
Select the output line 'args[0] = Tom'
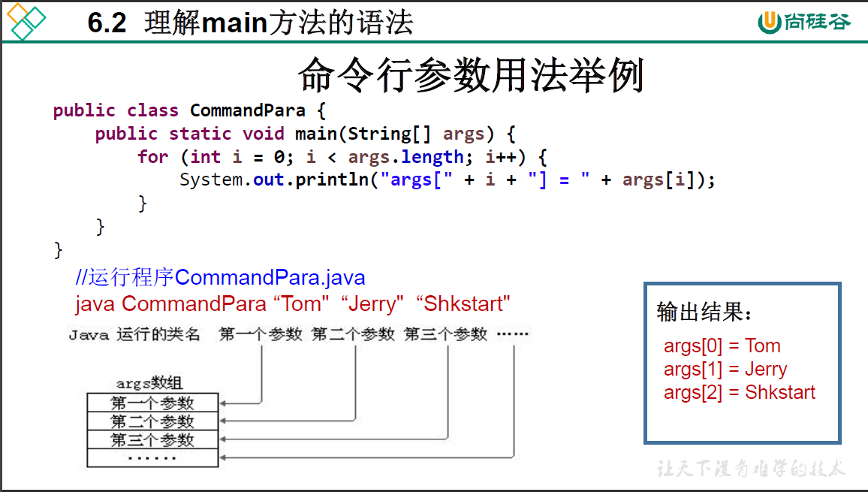(722, 346)
